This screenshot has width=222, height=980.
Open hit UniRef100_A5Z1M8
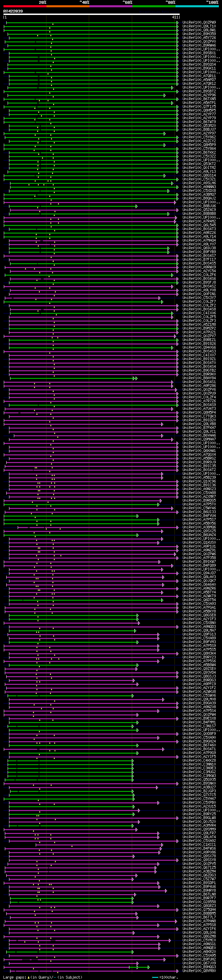pos(199,324)
